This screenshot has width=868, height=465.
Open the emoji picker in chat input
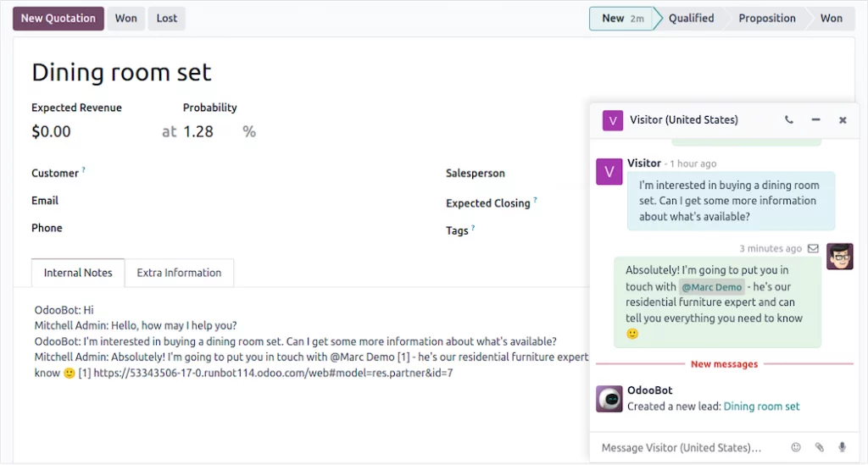[x=795, y=447]
